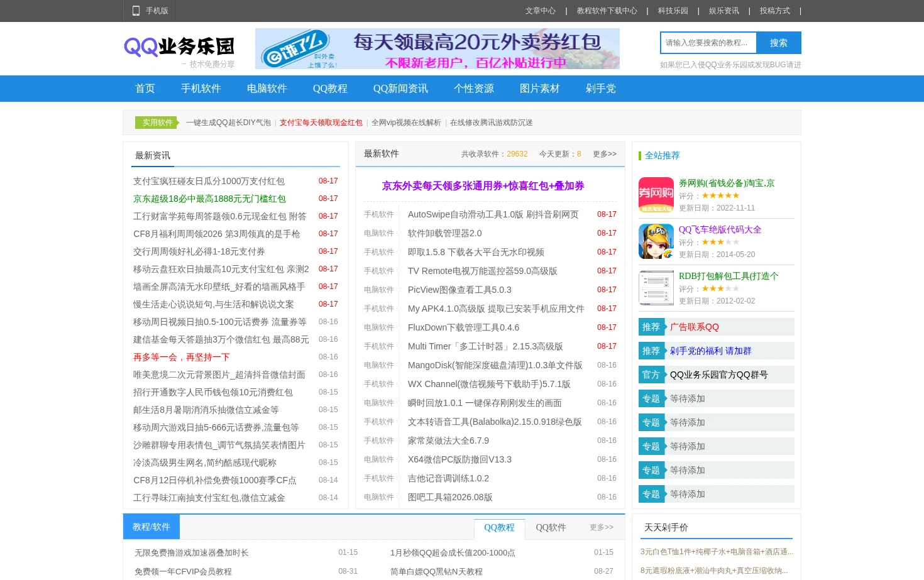Open 简单白嫖QQ黑钻N天教程 link
The image size is (924, 580).
pyautogui.click(x=436, y=572)
